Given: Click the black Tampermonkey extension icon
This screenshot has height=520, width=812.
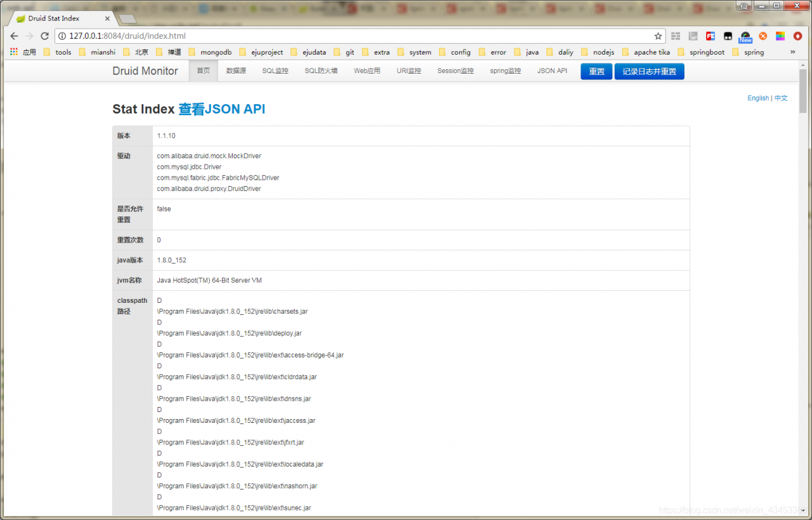Looking at the screenshot, I should (728, 36).
